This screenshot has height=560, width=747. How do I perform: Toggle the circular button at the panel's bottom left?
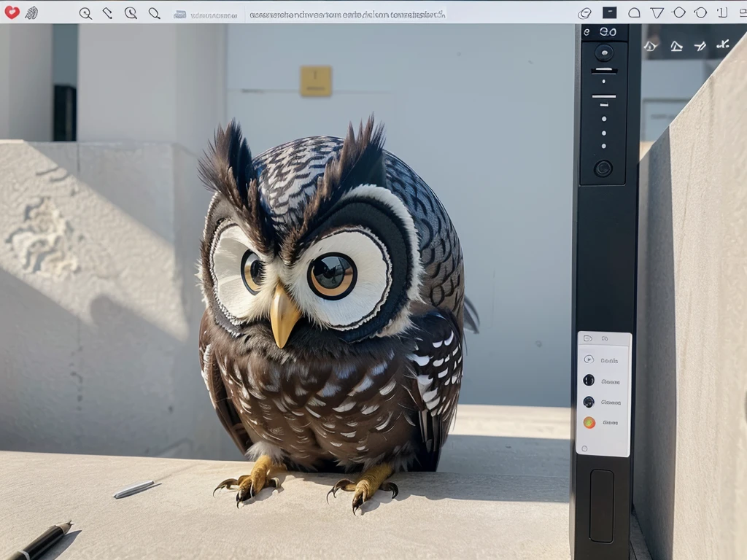[x=584, y=448]
